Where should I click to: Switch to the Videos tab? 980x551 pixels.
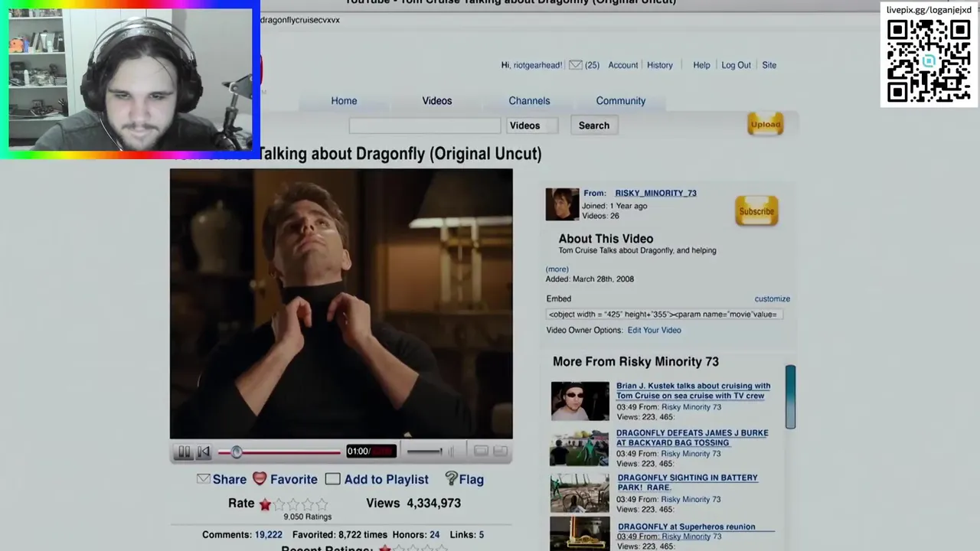click(437, 101)
